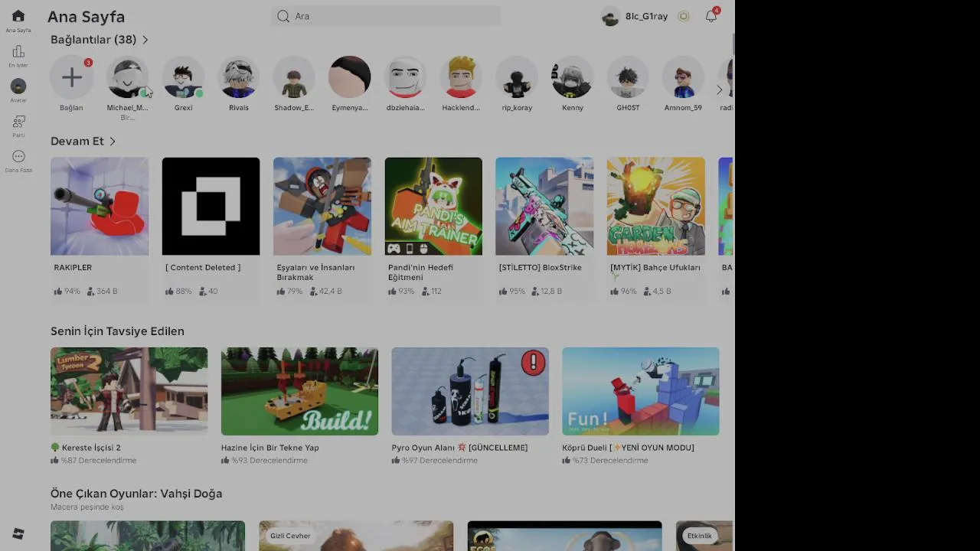This screenshot has width=980, height=551.
Task: Open Hacklend friend avatar
Action: pos(461,77)
